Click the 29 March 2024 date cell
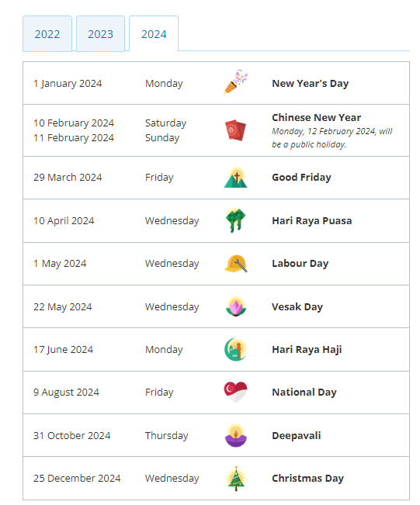Screen dimensions: 420x505 pyautogui.click(x=68, y=177)
